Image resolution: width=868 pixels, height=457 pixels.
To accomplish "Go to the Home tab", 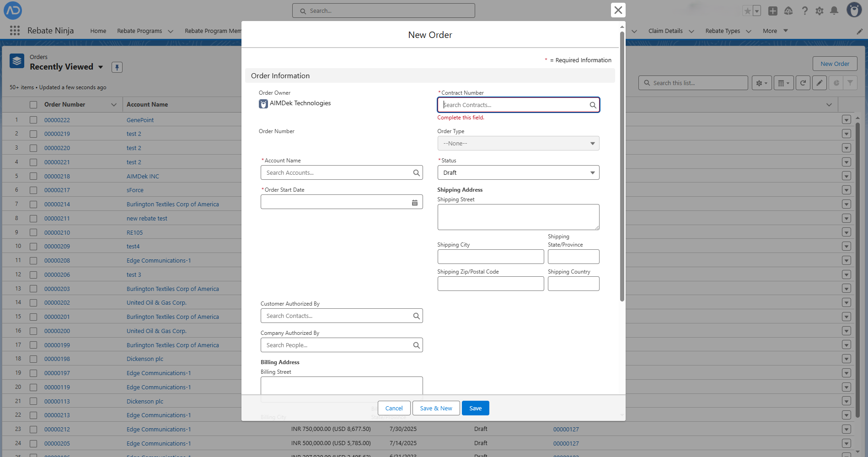I will pos(98,31).
